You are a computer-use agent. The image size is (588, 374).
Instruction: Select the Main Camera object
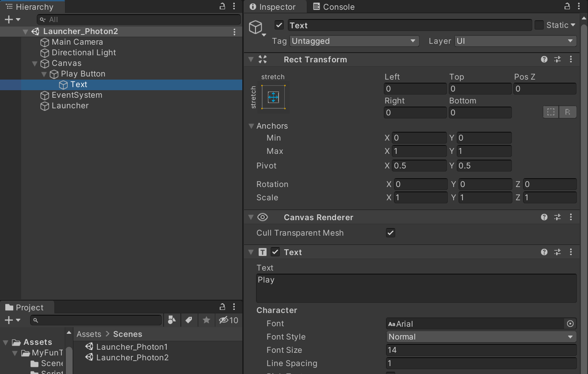tap(77, 42)
